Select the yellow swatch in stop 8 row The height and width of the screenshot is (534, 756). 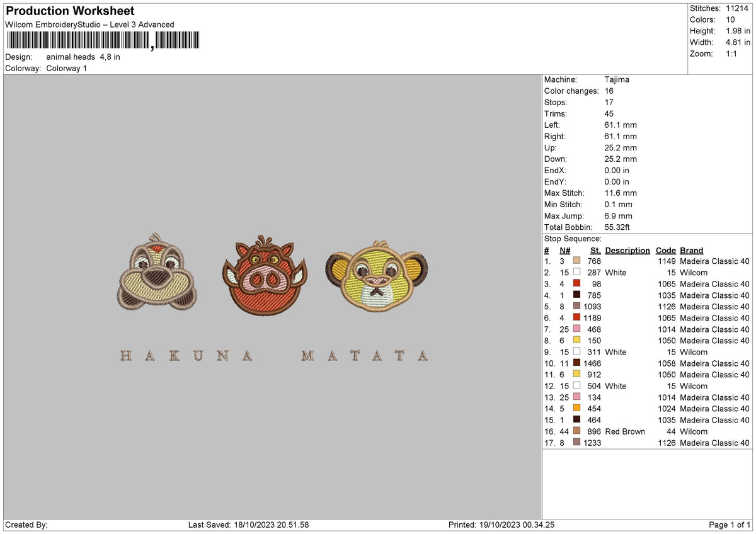coord(576,341)
